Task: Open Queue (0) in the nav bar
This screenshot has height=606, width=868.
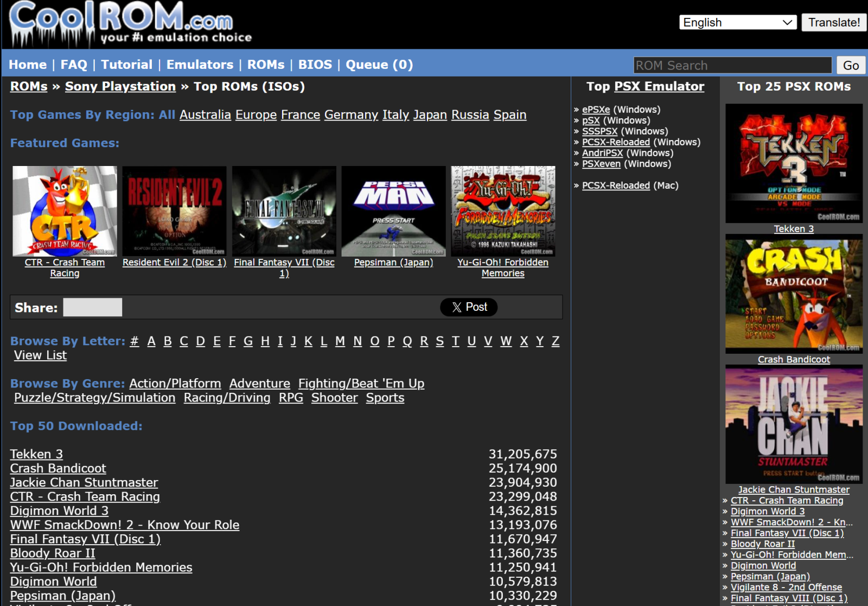Action: (x=379, y=65)
